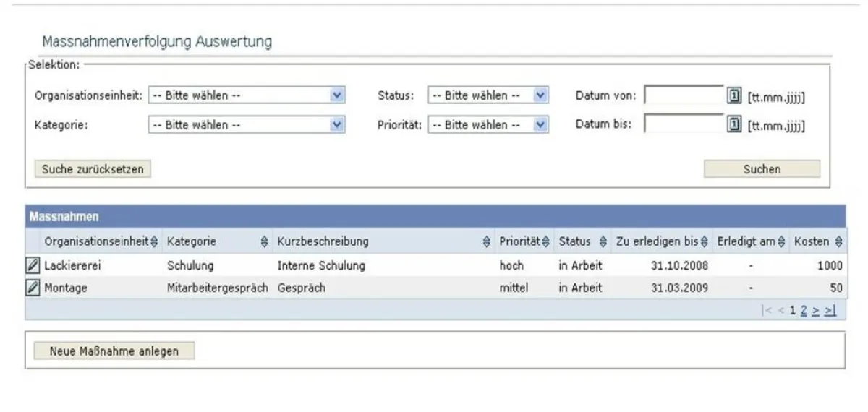Click the Massnahmenverfolgung Auswertung heading
The width and height of the screenshot is (868, 412).
[157, 42]
